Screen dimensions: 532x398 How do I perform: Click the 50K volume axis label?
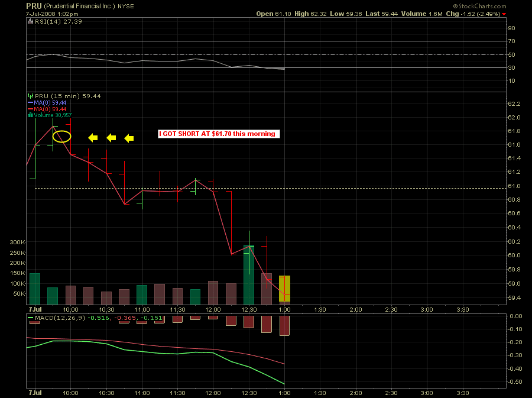19,294
